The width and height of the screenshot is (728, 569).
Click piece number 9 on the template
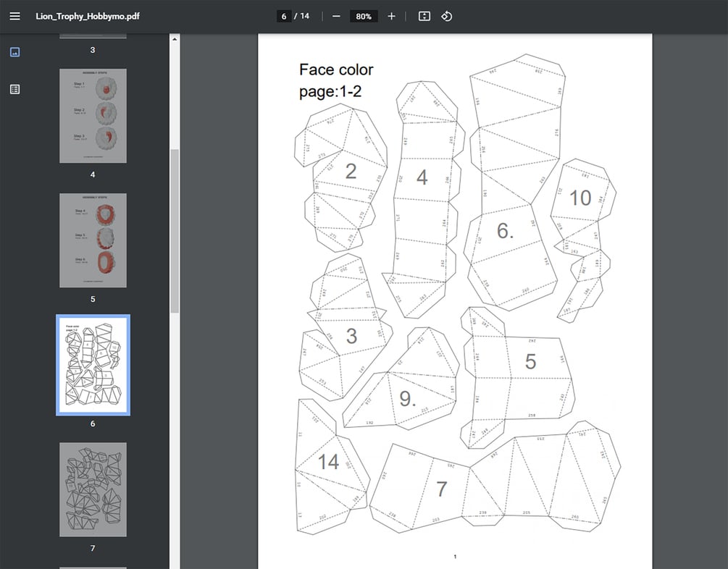tap(408, 399)
